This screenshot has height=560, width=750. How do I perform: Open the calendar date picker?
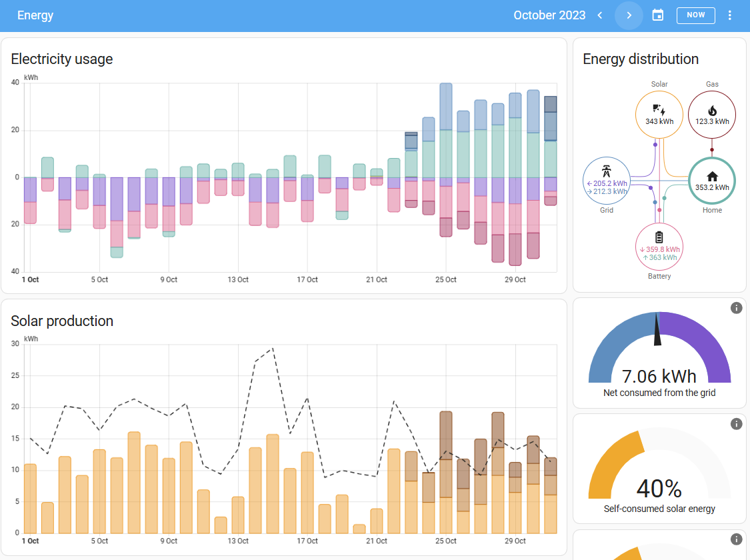click(658, 15)
